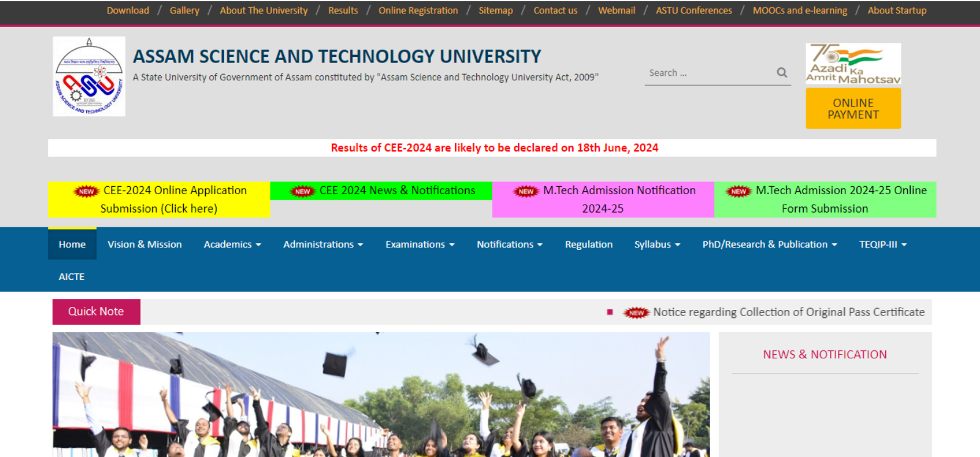Click the search magnifier icon
The image size is (980, 457).
point(782,72)
